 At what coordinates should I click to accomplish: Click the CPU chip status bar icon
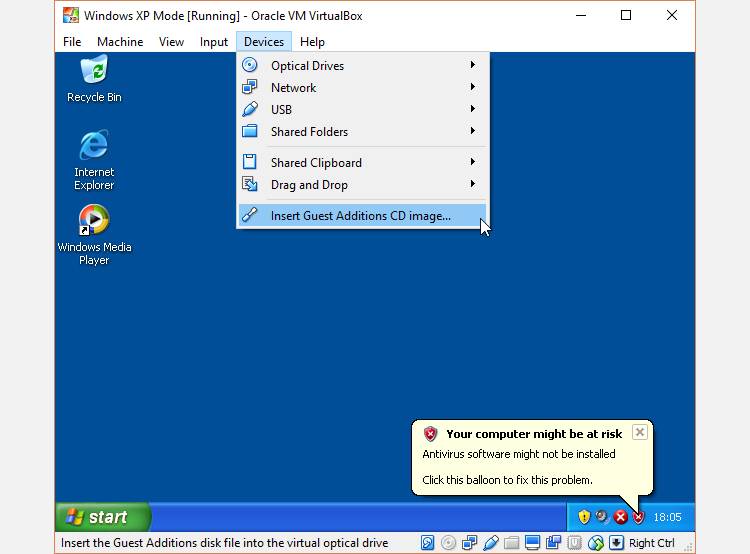[x=574, y=543]
